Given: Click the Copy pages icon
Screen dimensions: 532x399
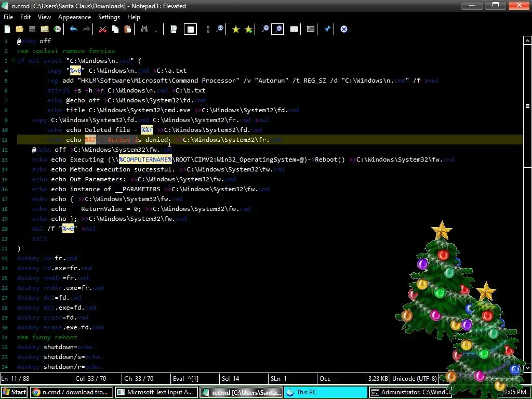Looking at the screenshot, I should click(115, 29).
